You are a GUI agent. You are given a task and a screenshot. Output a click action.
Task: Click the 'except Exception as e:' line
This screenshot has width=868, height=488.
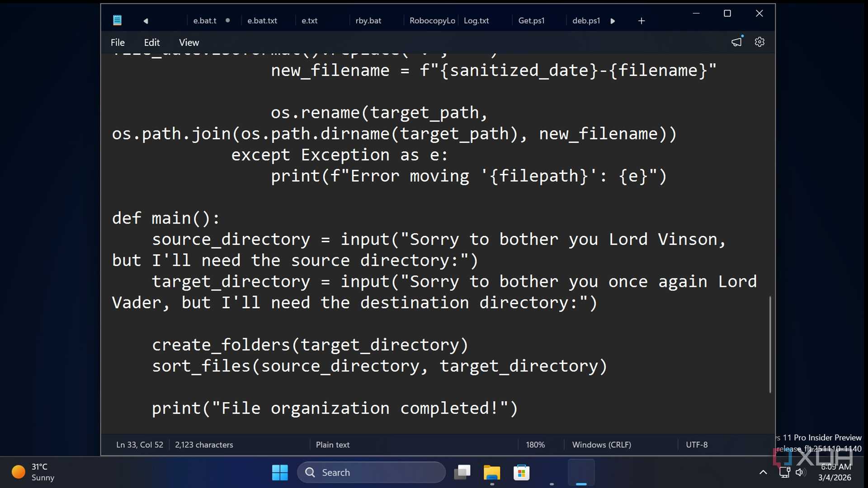pos(340,155)
